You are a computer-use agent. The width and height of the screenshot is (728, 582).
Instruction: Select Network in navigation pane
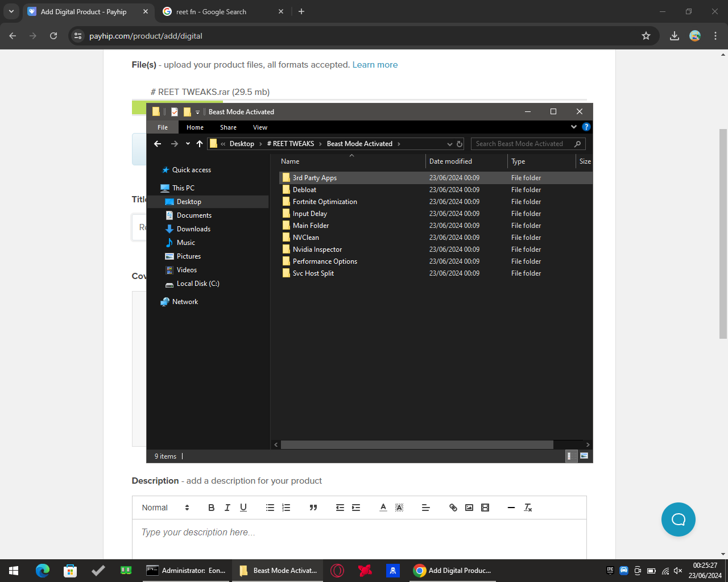[185, 302]
